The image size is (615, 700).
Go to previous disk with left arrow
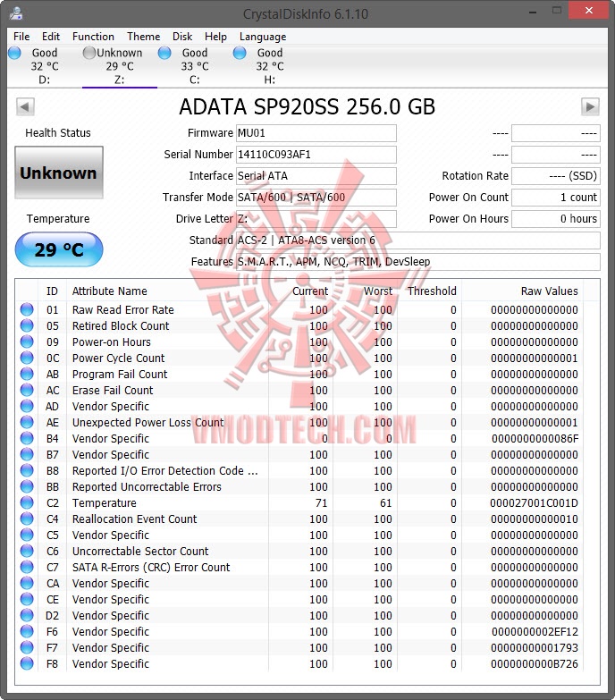pyautogui.click(x=25, y=106)
